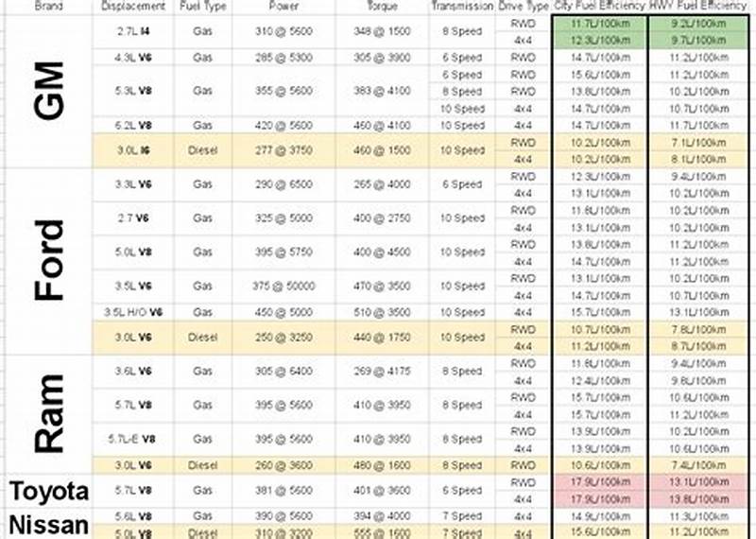Screen dimensions: 756x539
Task: Select power cell 285 @ 5300
Action: (x=284, y=58)
